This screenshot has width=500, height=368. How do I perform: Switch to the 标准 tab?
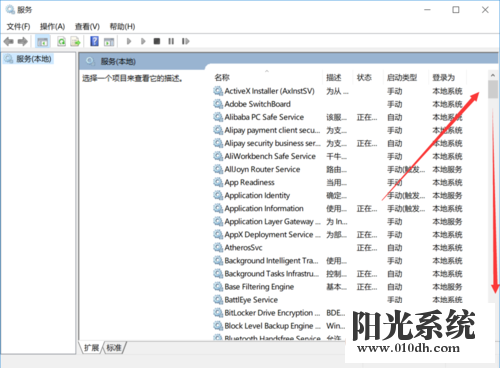tap(114, 348)
